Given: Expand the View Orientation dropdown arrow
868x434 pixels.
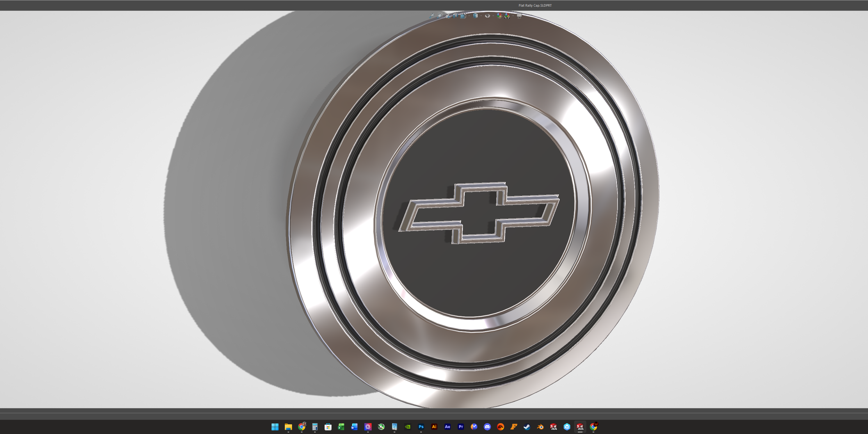Looking at the screenshot, I should click(x=469, y=16).
